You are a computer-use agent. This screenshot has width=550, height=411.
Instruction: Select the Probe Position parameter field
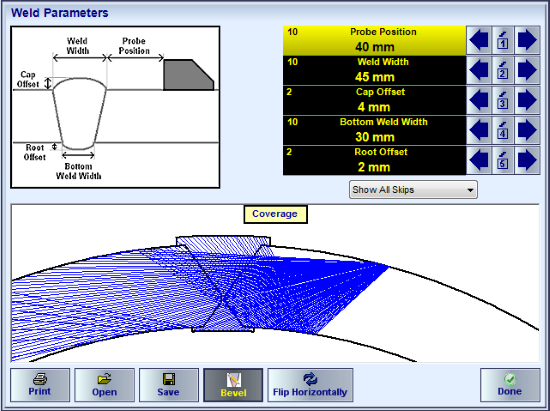(x=374, y=40)
